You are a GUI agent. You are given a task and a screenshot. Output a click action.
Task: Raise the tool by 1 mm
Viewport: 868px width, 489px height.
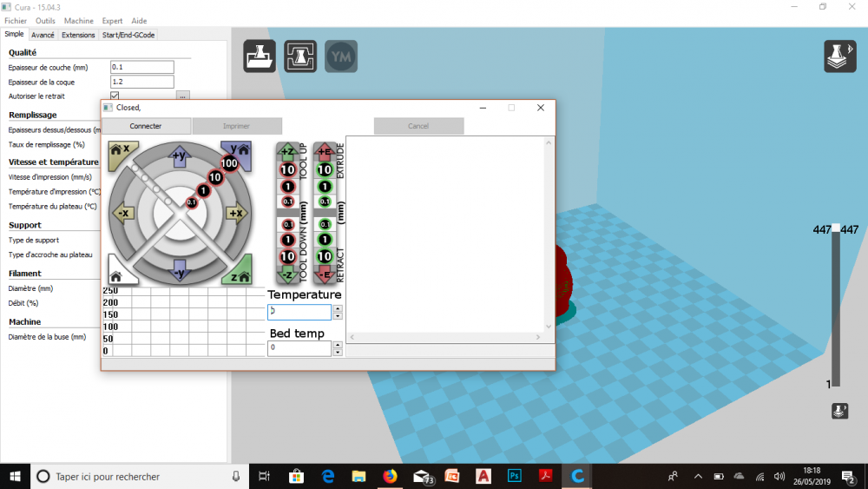(x=288, y=187)
